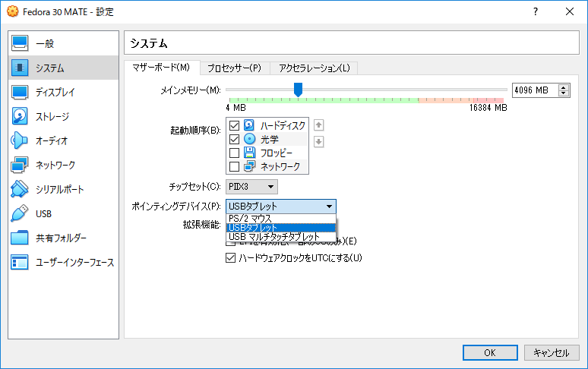Select シリアルポート label in sidebar
The height and width of the screenshot is (369, 588).
pyautogui.click(x=59, y=190)
